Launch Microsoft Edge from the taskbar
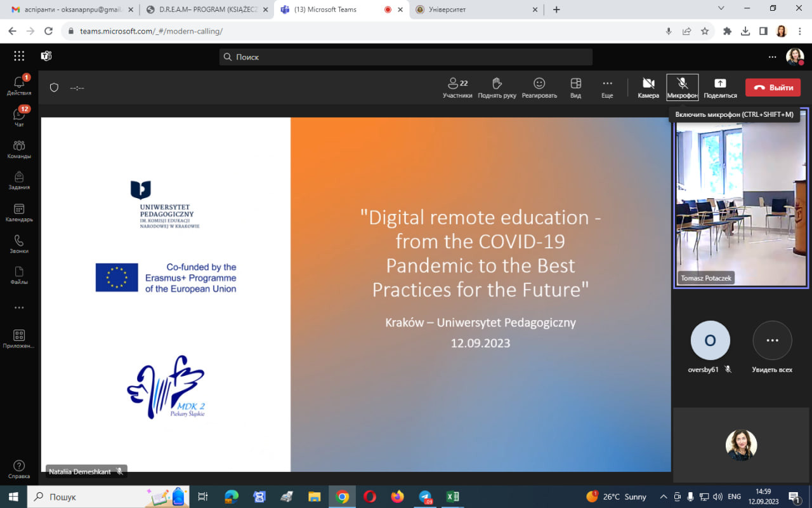Screen dimensions: 812x508 coord(231,497)
